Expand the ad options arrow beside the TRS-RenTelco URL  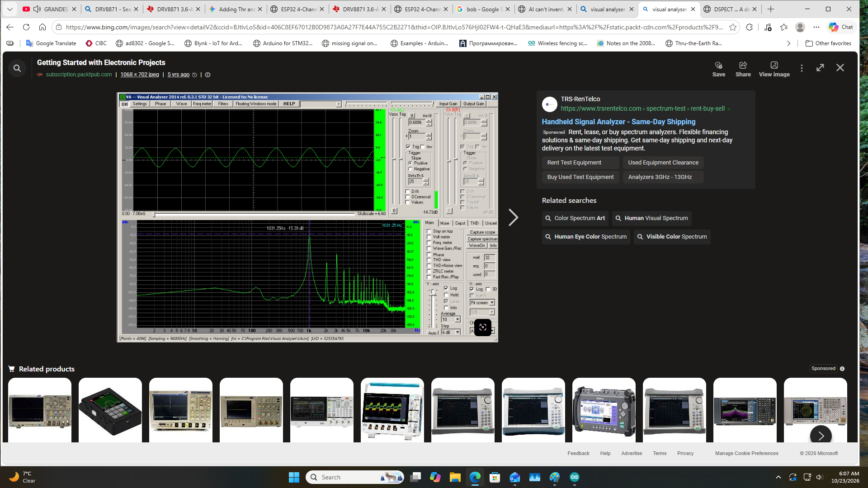(x=729, y=109)
